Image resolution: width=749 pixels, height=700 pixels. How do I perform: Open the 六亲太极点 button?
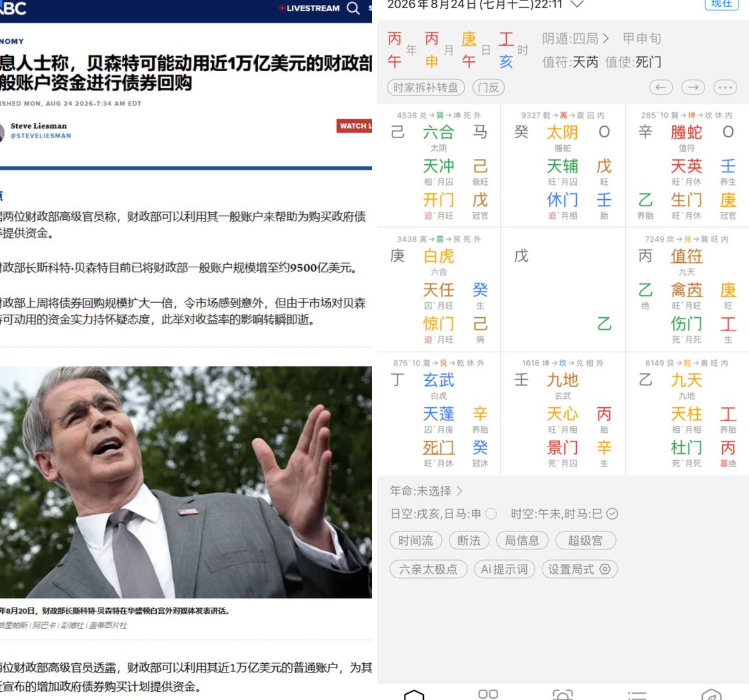428,569
